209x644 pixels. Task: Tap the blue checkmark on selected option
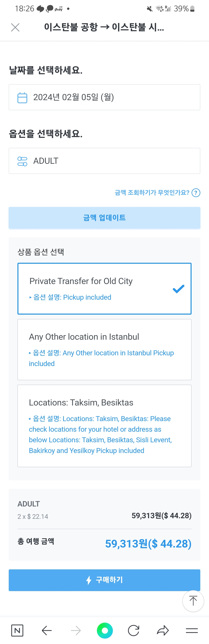pyautogui.click(x=179, y=289)
